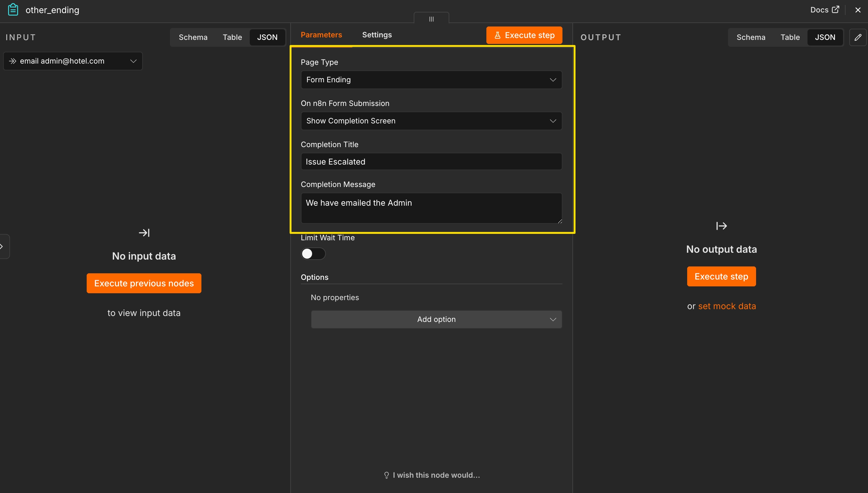868x493 pixels.
Task: Click Execute previous nodes button
Action: pyautogui.click(x=144, y=283)
